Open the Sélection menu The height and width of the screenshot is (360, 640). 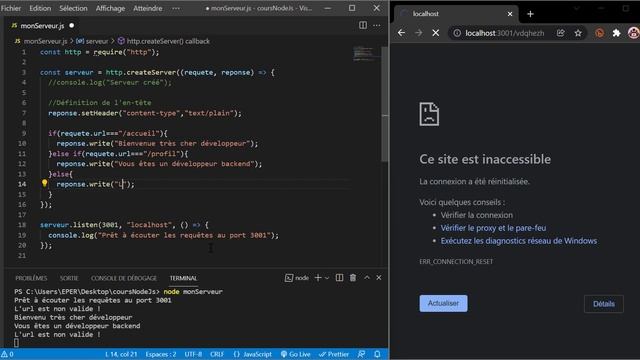(x=73, y=8)
